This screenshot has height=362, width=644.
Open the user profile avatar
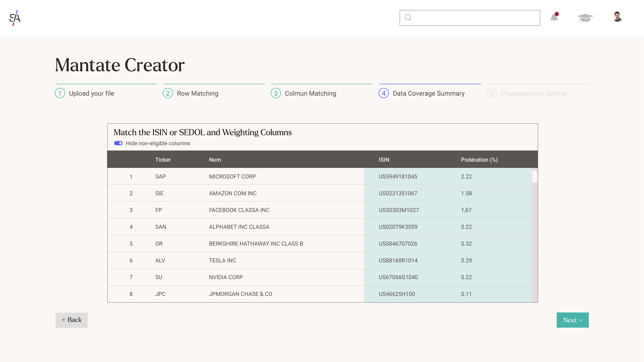click(618, 17)
